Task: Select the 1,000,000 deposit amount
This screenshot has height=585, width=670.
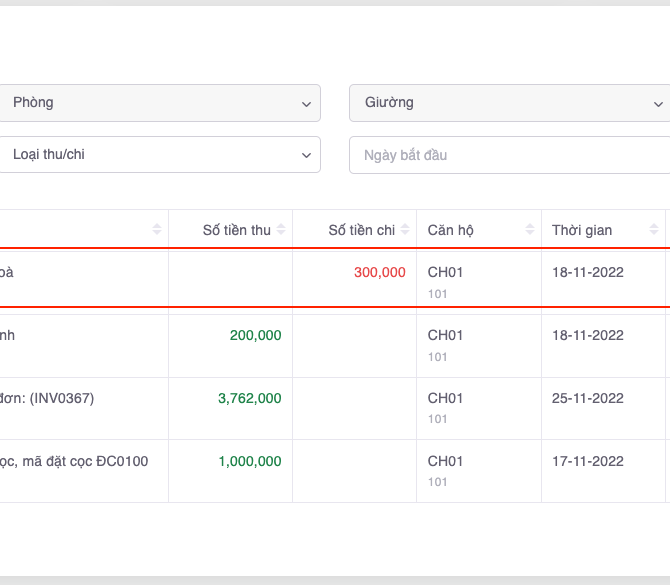Action: (x=249, y=461)
